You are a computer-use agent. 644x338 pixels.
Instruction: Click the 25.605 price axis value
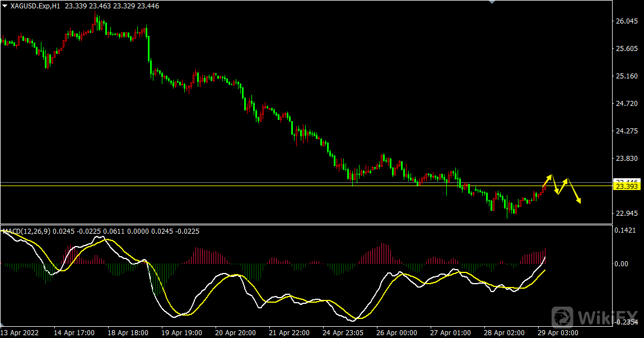[627, 49]
